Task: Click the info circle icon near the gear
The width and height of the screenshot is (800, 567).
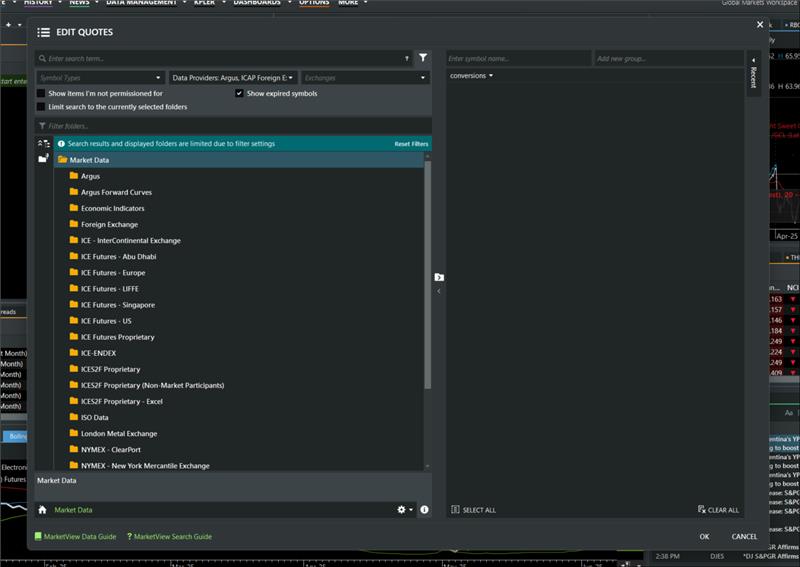Action: (424, 509)
